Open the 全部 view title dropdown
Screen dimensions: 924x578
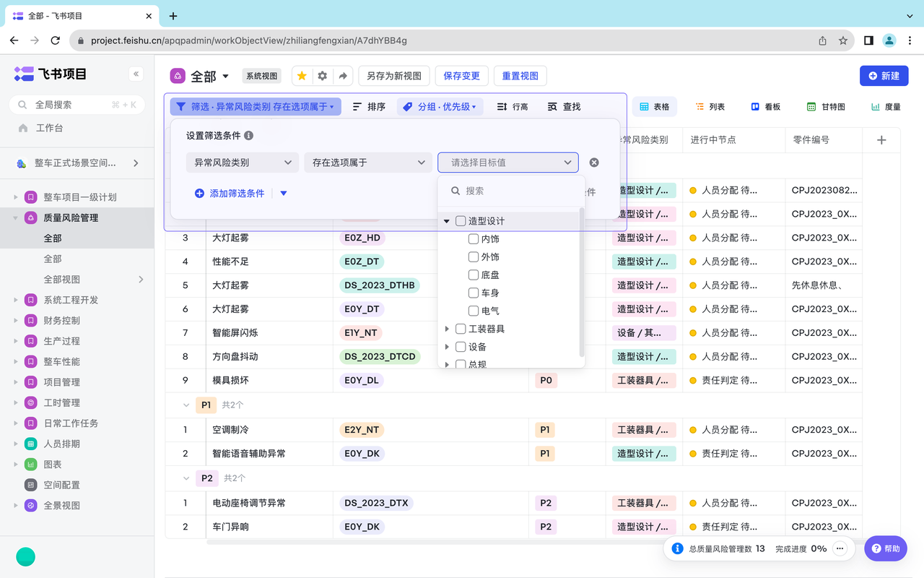pos(225,77)
